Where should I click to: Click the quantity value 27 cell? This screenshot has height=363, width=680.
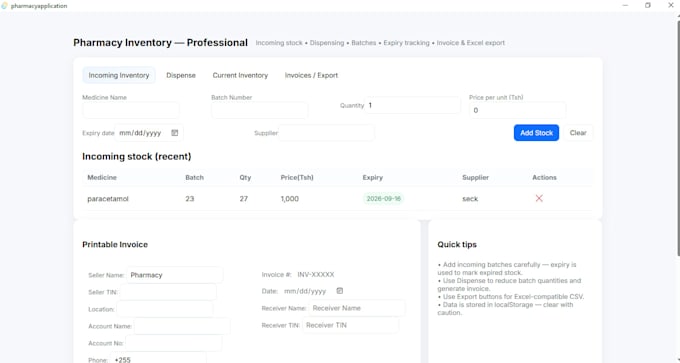tap(244, 199)
